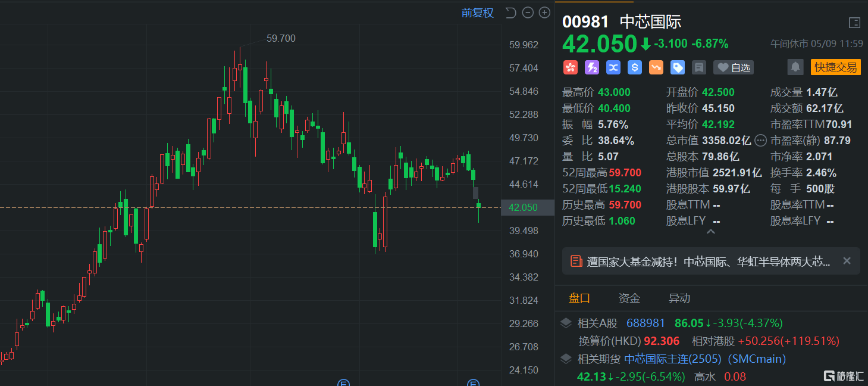Open the 前复权 price adjustment dropdown
868x386 pixels.
[x=477, y=13]
